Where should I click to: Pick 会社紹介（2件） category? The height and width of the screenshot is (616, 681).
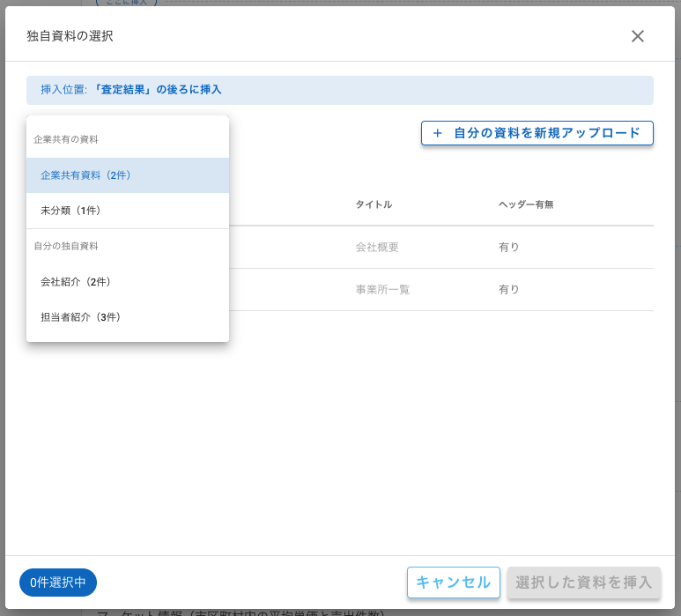(128, 282)
